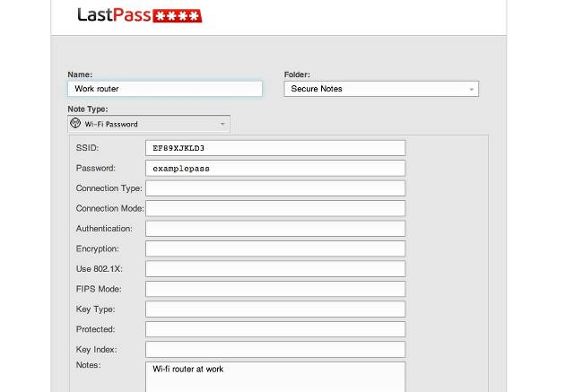Viewport: 574px width, 392px height.
Task: Click the Use 802.1X: label
Action: coord(99,268)
